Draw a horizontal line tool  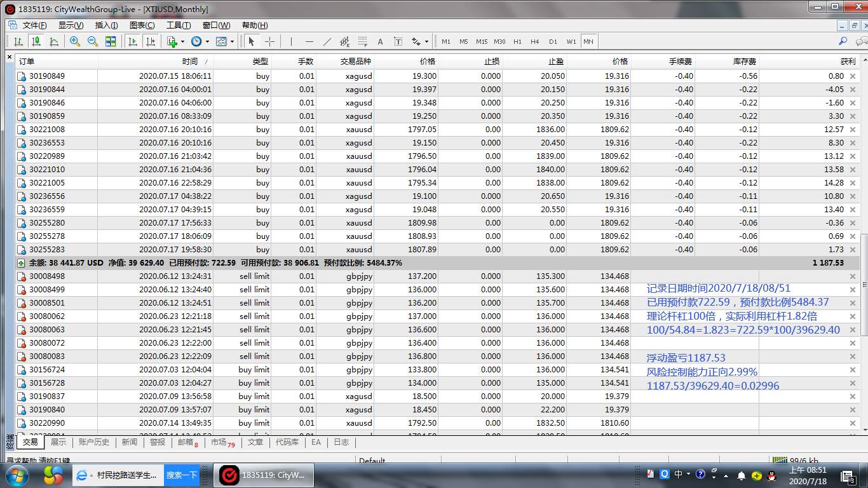tap(309, 41)
